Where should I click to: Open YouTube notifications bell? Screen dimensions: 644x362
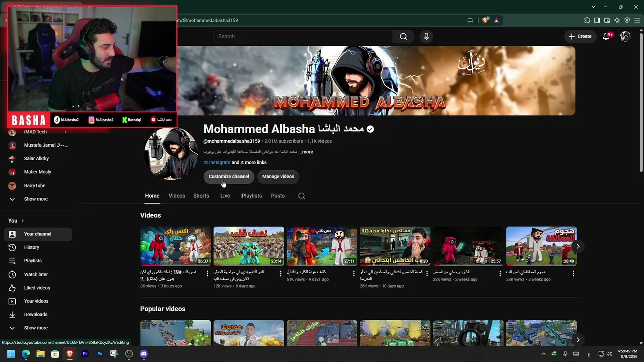click(x=606, y=36)
